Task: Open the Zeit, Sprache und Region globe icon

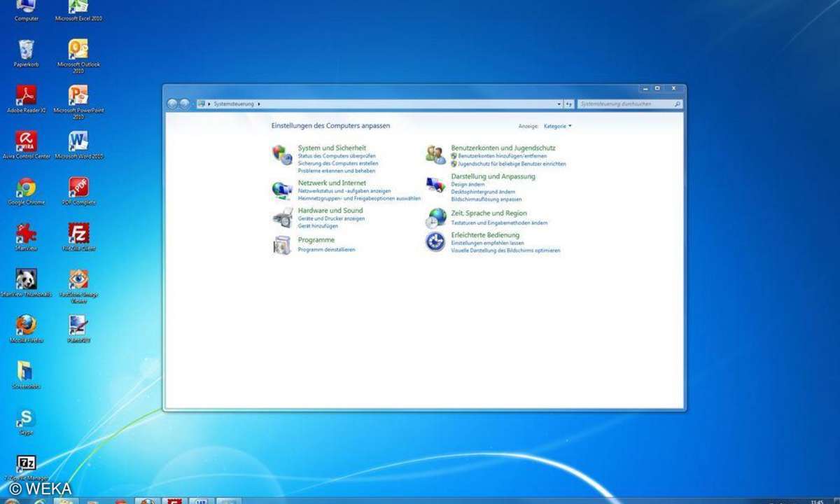Action: tap(435, 218)
